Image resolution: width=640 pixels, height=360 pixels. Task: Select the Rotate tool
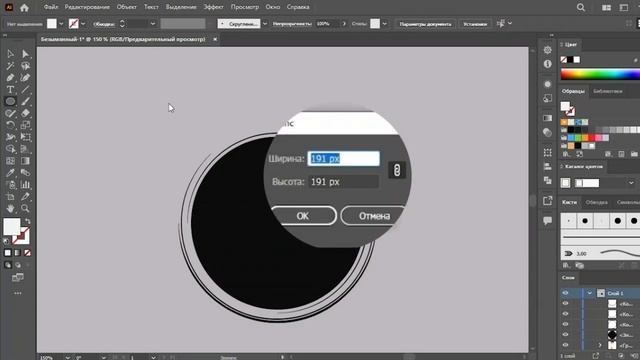pyautogui.click(x=10, y=125)
